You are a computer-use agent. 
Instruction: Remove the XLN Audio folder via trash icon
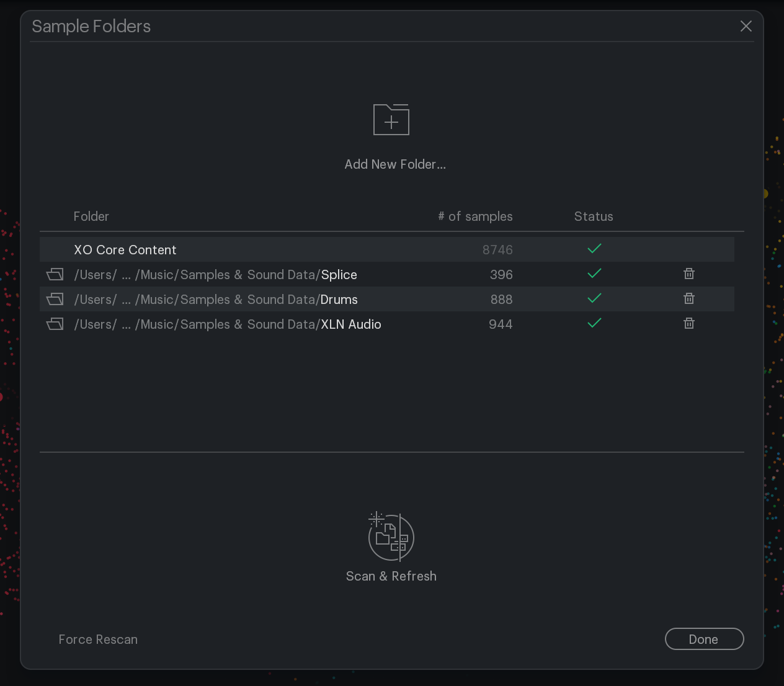[x=688, y=323]
